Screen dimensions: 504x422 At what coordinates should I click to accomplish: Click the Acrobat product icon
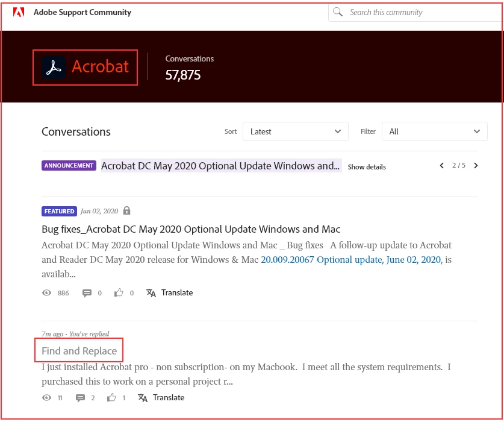(54, 68)
